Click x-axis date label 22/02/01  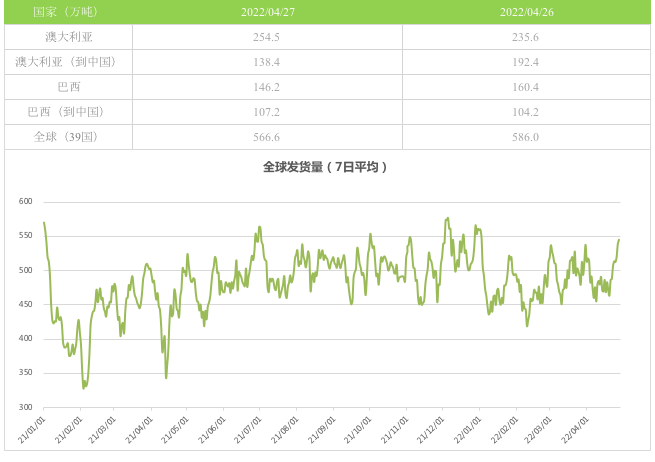(504, 430)
